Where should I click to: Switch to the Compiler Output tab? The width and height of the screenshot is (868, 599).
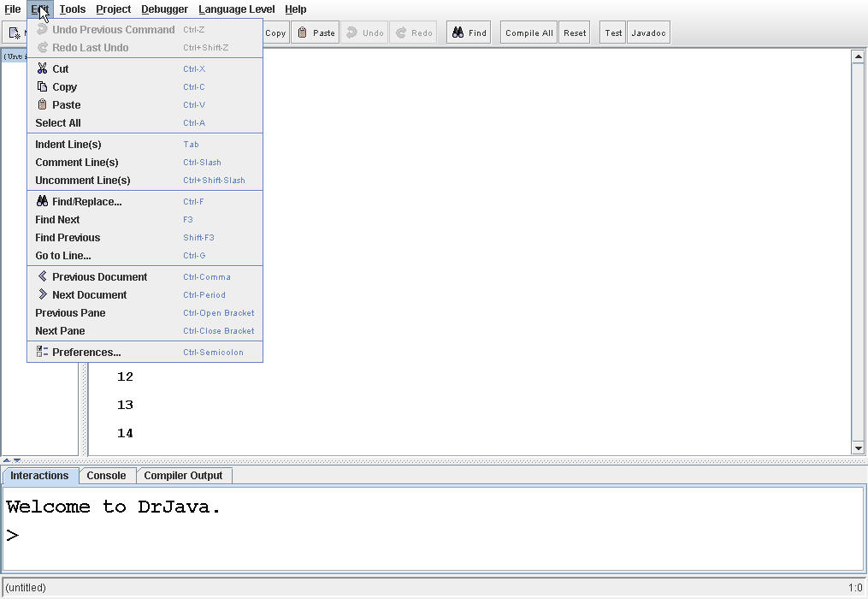click(183, 476)
